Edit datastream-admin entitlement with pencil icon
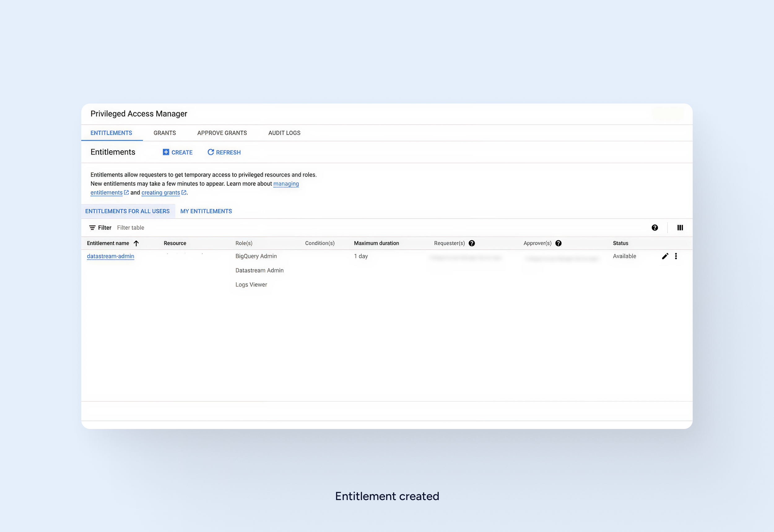This screenshot has width=774, height=532. [665, 256]
